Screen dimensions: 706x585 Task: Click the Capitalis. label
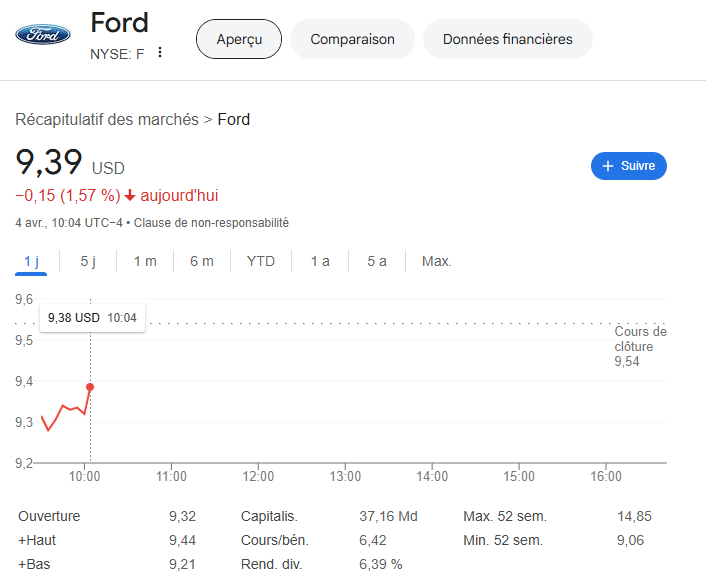click(269, 516)
